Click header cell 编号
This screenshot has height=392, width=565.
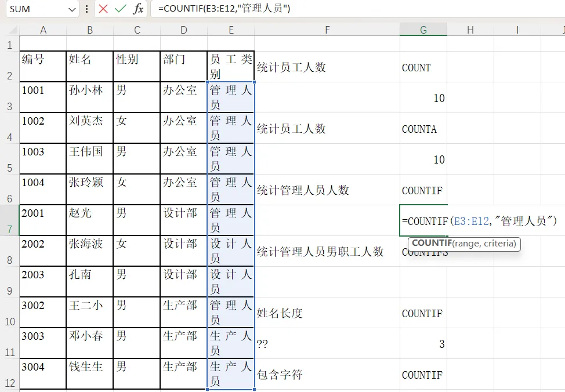coord(43,67)
